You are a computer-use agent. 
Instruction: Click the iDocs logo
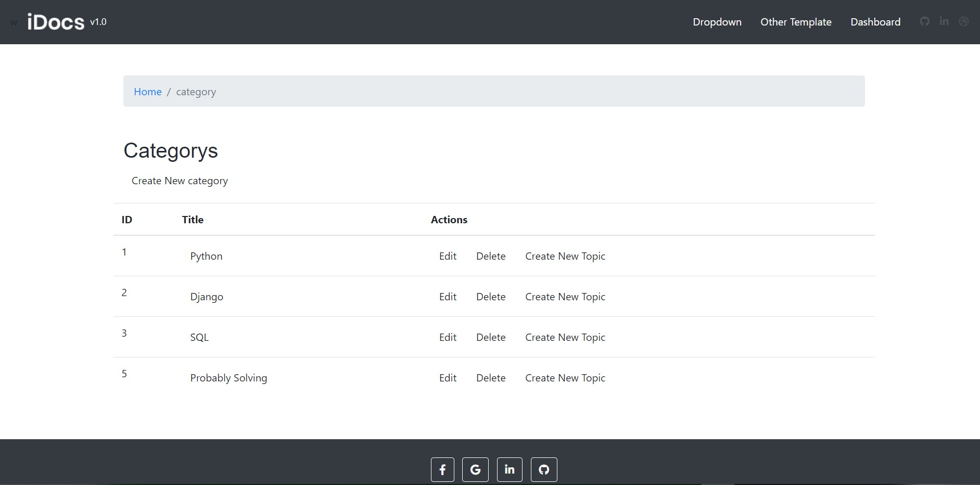pyautogui.click(x=56, y=22)
